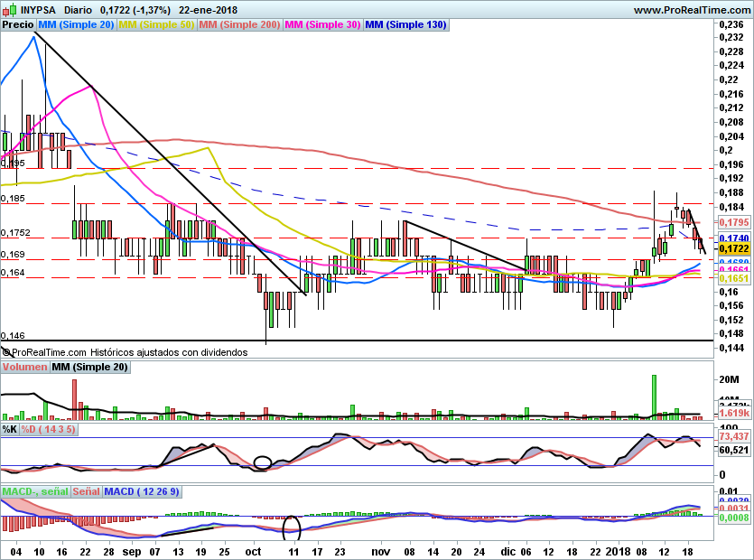Viewport: 754px width, 560px height.
Task: Open the MACD (12 26 9) settings label
Action: [x=142, y=492]
